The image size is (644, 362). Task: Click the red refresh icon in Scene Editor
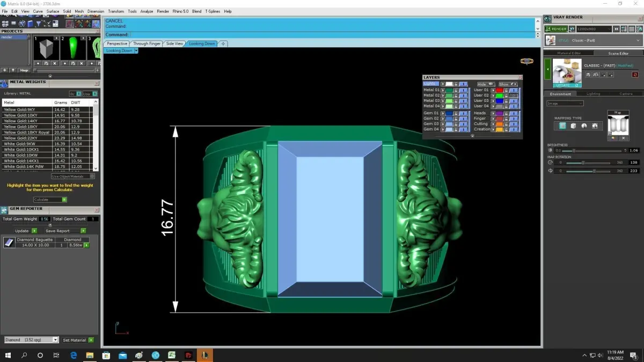(635, 75)
